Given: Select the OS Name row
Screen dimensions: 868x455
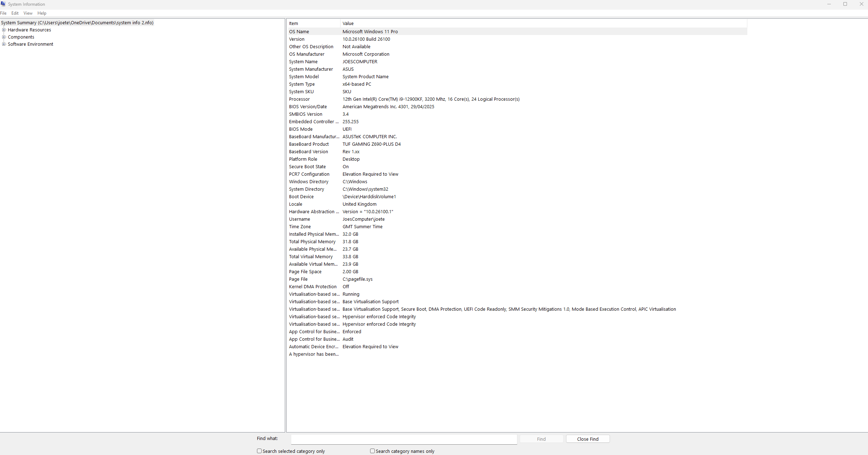Looking at the screenshot, I should 518,32.
